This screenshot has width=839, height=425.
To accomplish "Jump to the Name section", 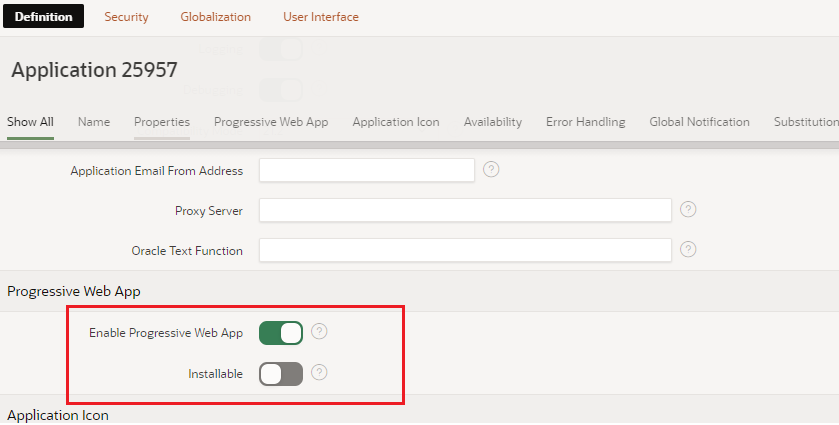I will tap(94, 122).
